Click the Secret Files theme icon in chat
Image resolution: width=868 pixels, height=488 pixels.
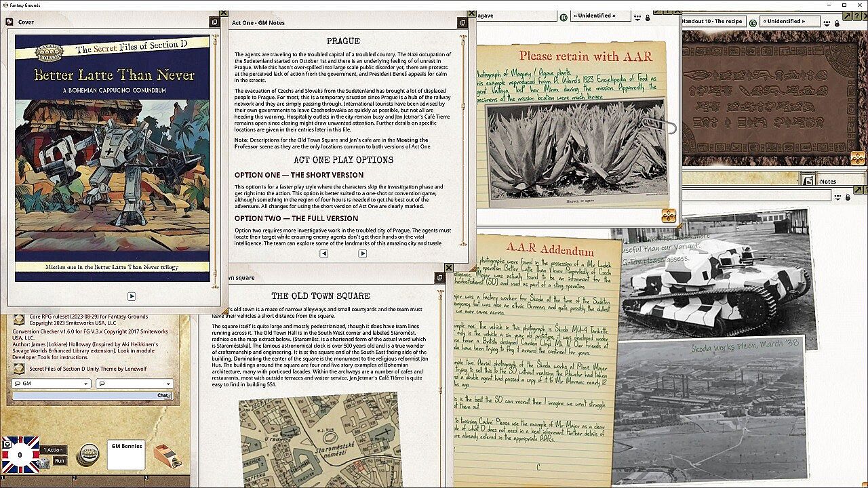18,369
